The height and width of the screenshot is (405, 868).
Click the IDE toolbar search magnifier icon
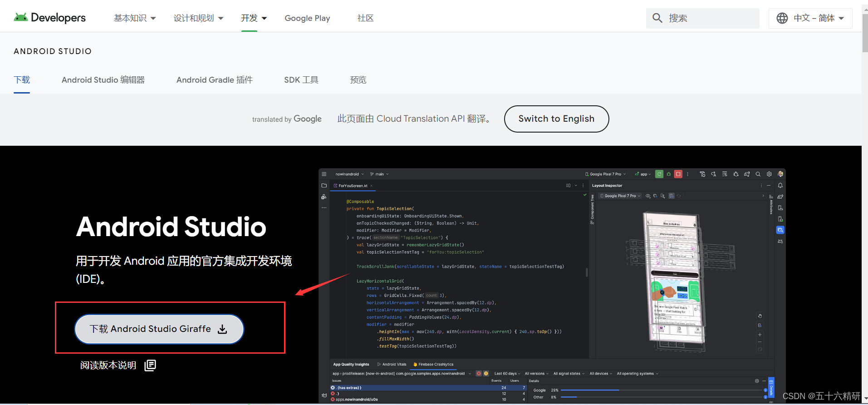click(758, 174)
